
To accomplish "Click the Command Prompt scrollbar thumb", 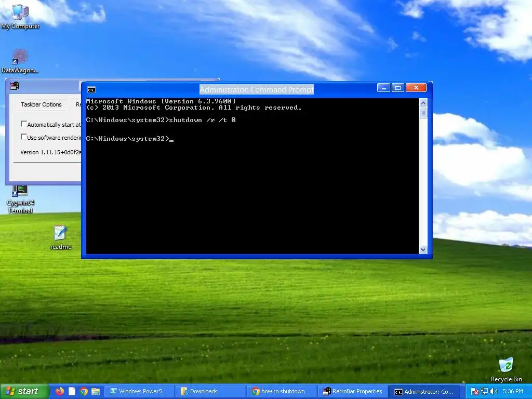I will (x=423, y=113).
